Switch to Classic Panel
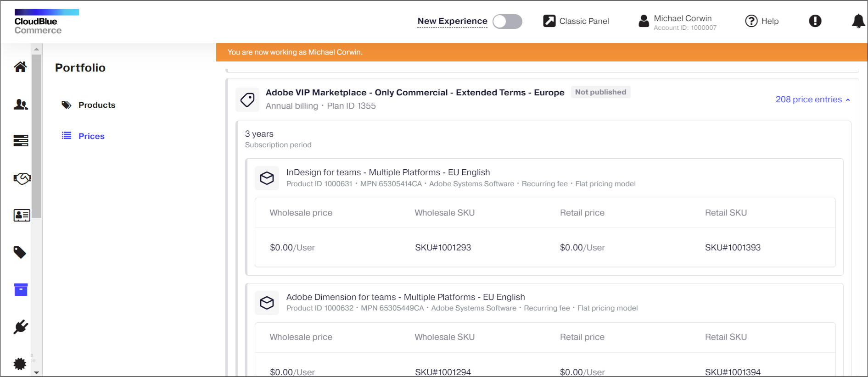Image resolution: width=868 pixels, height=377 pixels. [x=584, y=21]
